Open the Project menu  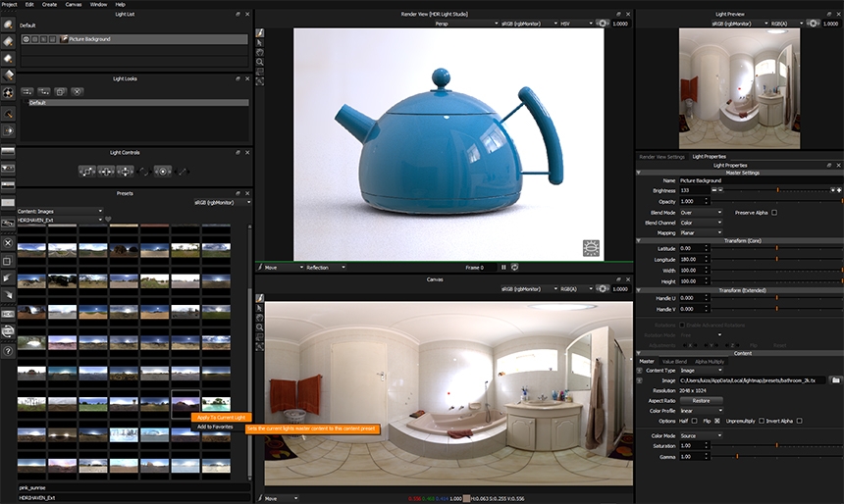pos(9,4)
